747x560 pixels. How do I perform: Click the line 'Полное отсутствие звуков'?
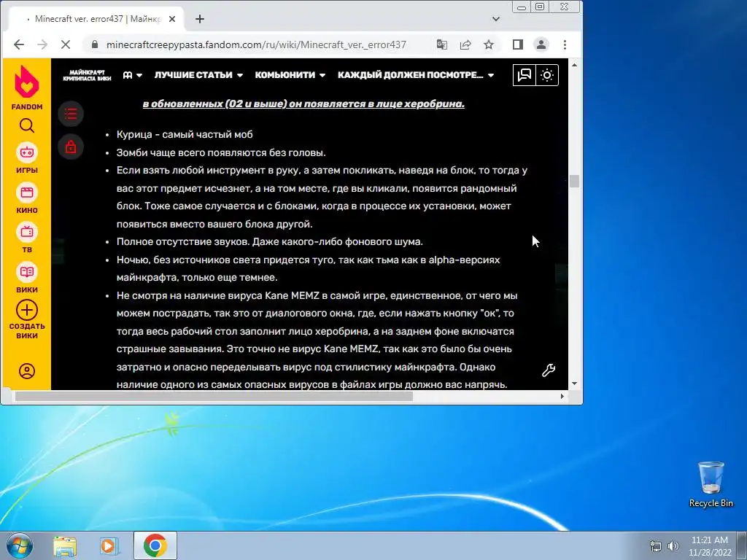(270, 242)
